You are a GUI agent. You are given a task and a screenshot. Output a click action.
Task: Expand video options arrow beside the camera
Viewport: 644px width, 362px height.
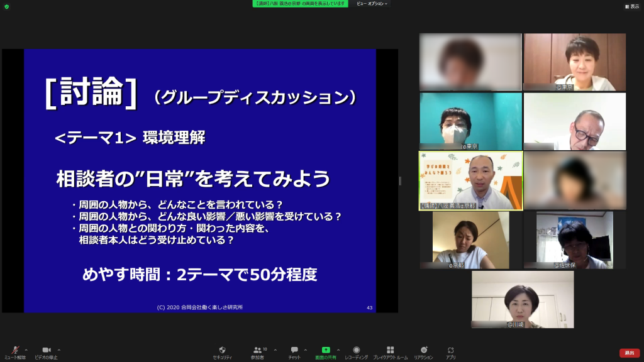[x=59, y=350]
